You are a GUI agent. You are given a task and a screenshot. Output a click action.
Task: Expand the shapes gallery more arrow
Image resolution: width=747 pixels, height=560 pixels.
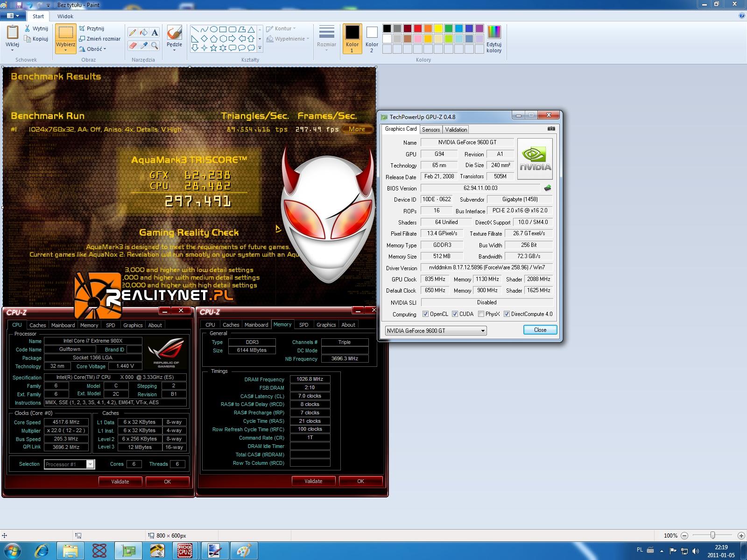[260, 48]
